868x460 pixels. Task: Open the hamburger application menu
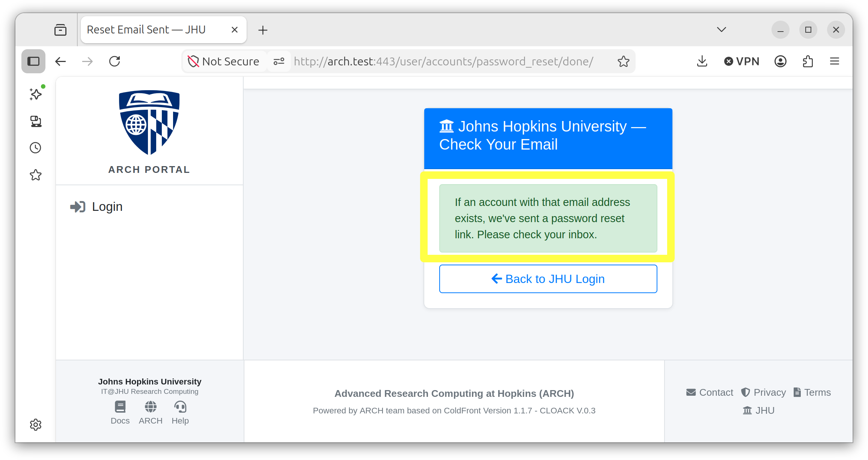[835, 61]
